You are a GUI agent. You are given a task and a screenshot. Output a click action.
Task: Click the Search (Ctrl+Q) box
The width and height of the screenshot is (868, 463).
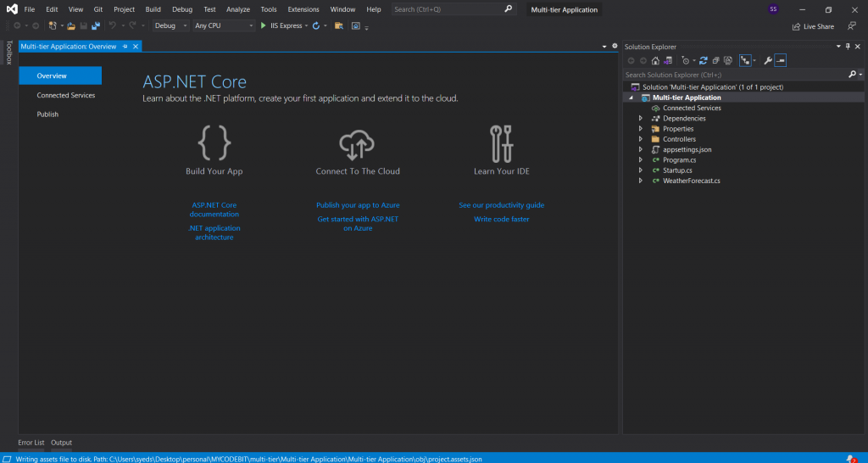[x=454, y=9]
